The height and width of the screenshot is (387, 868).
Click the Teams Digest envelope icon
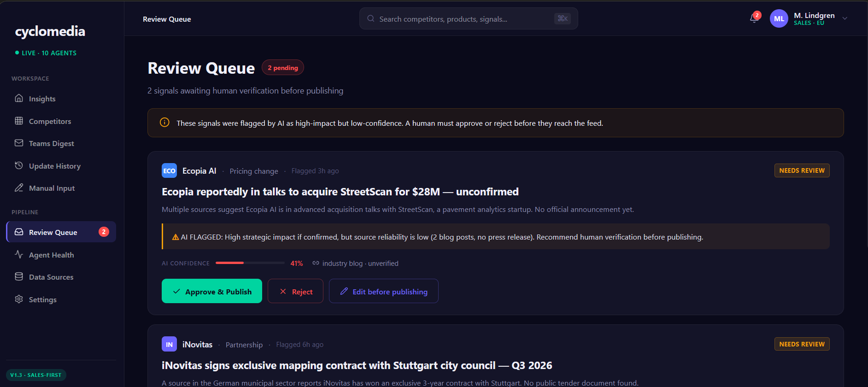pyautogui.click(x=19, y=143)
